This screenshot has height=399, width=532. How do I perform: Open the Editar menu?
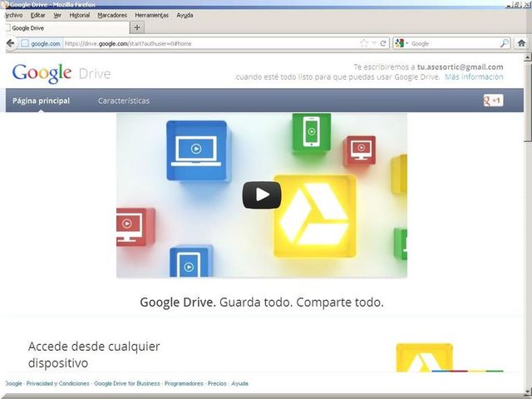click(x=37, y=15)
